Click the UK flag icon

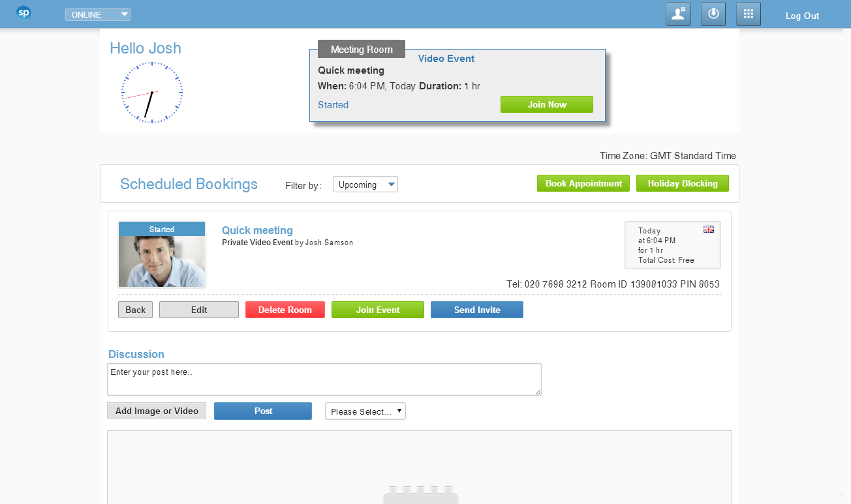(709, 230)
